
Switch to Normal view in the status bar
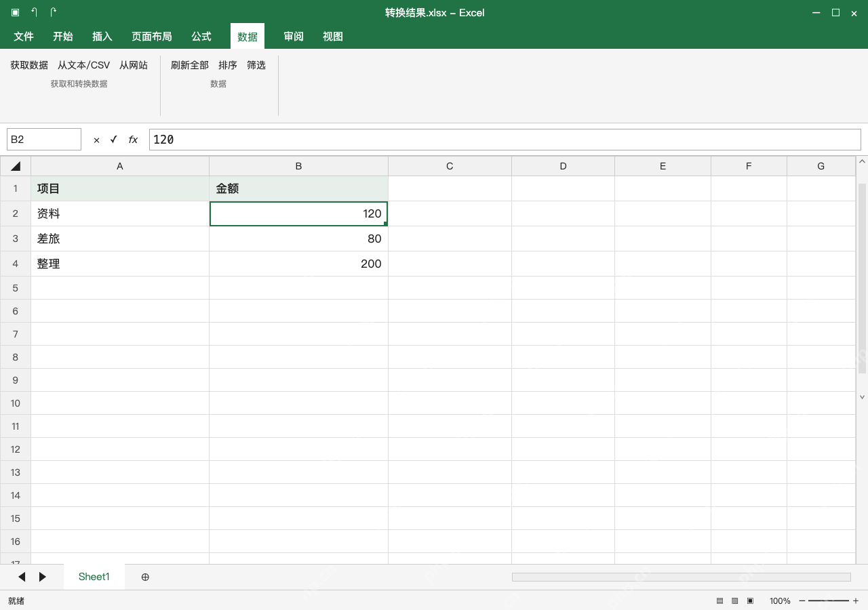coord(719,601)
